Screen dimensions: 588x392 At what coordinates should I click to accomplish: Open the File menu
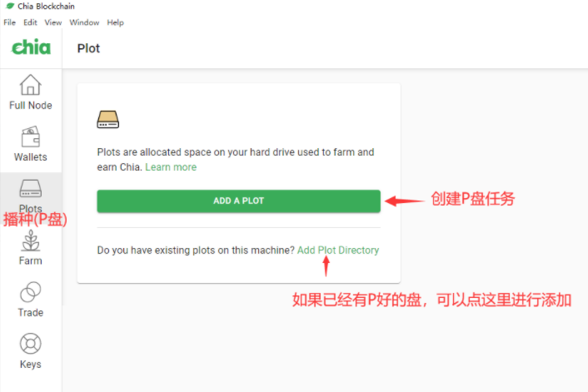point(10,22)
